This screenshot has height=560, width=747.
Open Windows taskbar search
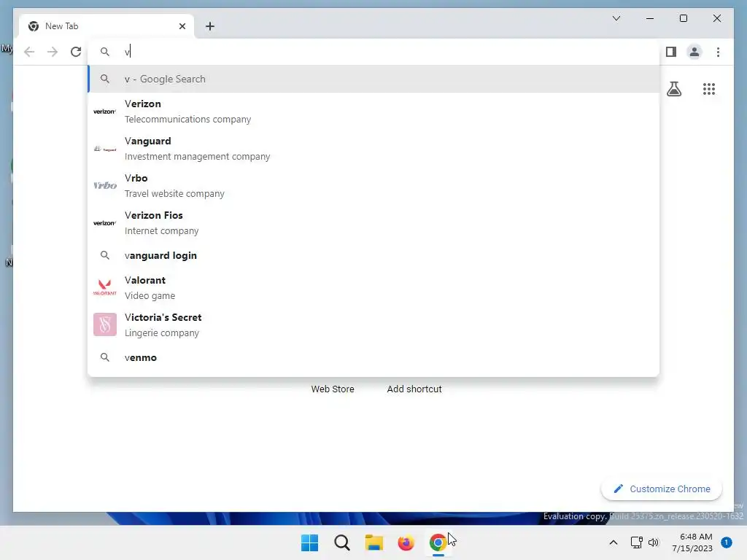click(x=341, y=542)
